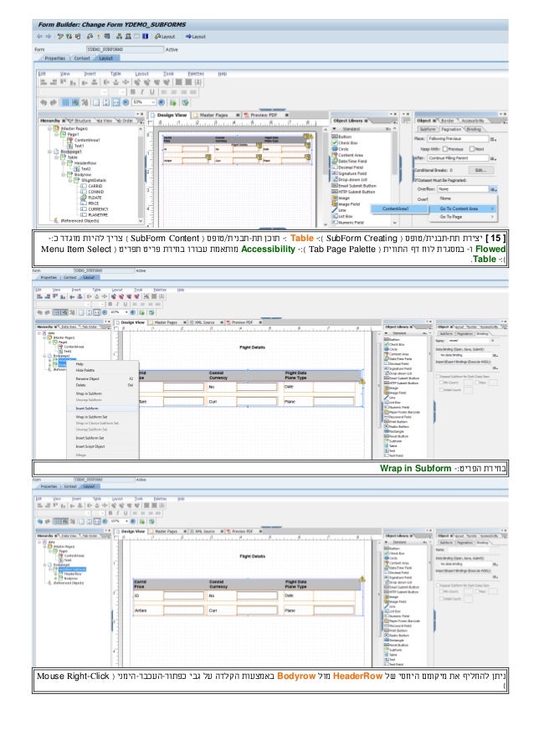Select the PLANETYPE node in the Hierarchy

98,213
